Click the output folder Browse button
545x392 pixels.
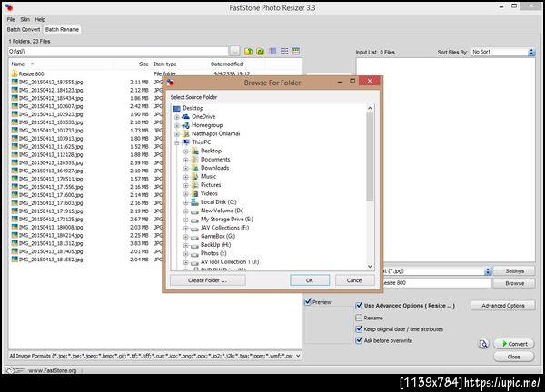click(x=514, y=283)
